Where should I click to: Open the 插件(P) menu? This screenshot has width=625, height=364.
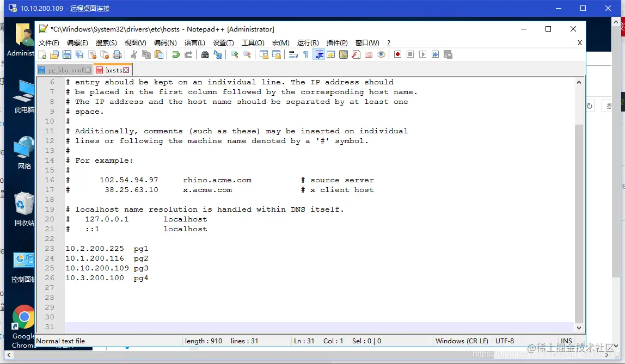(x=337, y=43)
